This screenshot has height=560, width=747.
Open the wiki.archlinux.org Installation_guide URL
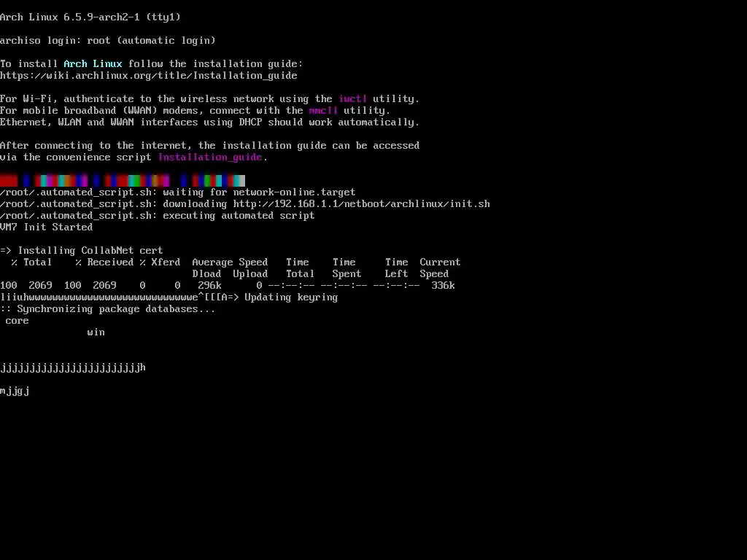click(149, 75)
